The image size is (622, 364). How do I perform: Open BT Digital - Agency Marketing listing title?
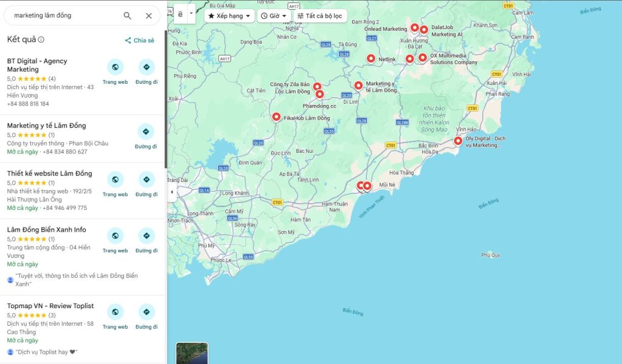tap(37, 65)
